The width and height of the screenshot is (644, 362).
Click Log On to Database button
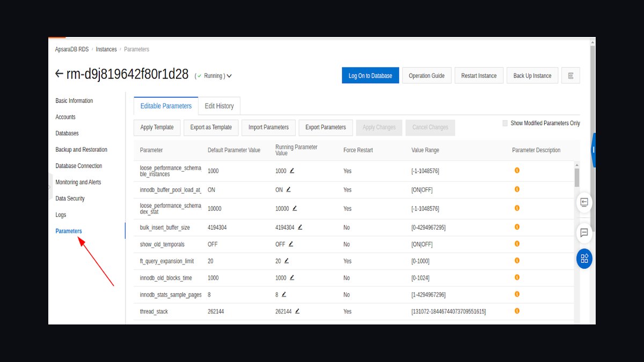(x=370, y=76)
